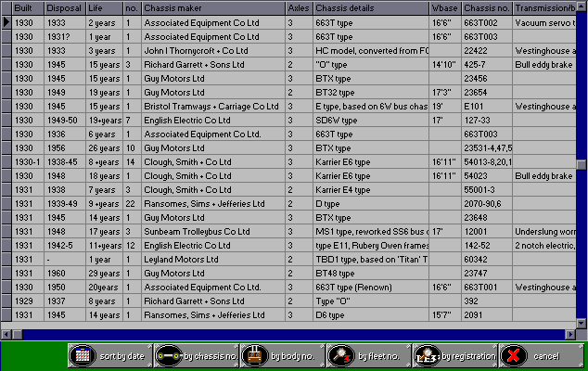Sort records by body no.
588x371 pixels.
pos(283,355)
